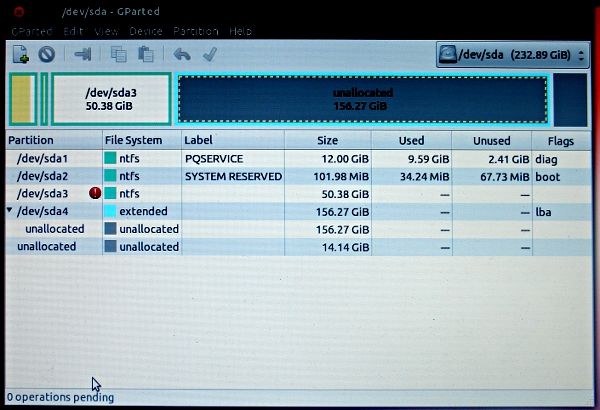Select the /dev/sda3 50.38 GiB block in disk map
Image resolution: width=600 pixels, height=410 pixels.
tap(111, 99)
